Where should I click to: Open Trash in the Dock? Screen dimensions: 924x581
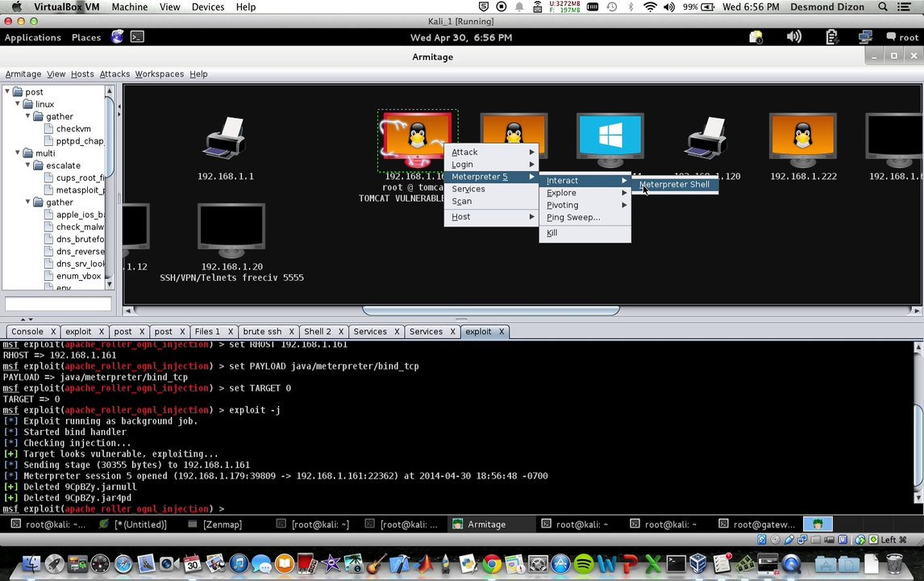pos(894,563)
